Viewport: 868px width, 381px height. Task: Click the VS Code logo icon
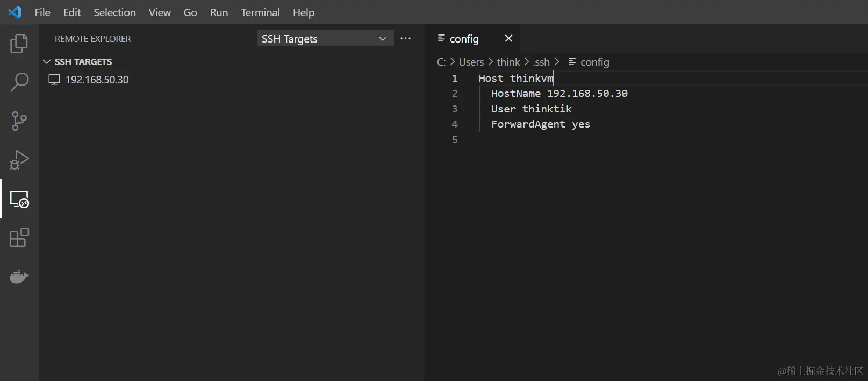(15, 12)
